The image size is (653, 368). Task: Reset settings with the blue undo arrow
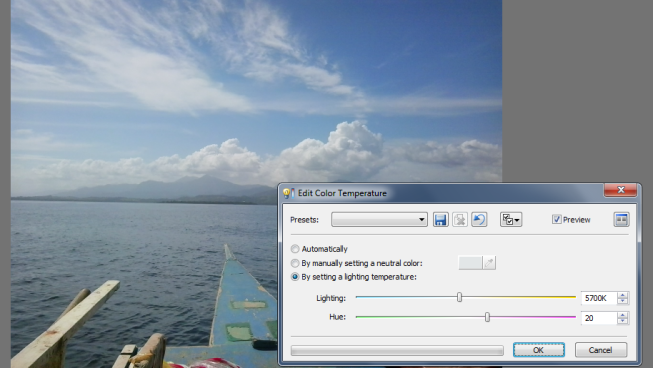point(479,219)
